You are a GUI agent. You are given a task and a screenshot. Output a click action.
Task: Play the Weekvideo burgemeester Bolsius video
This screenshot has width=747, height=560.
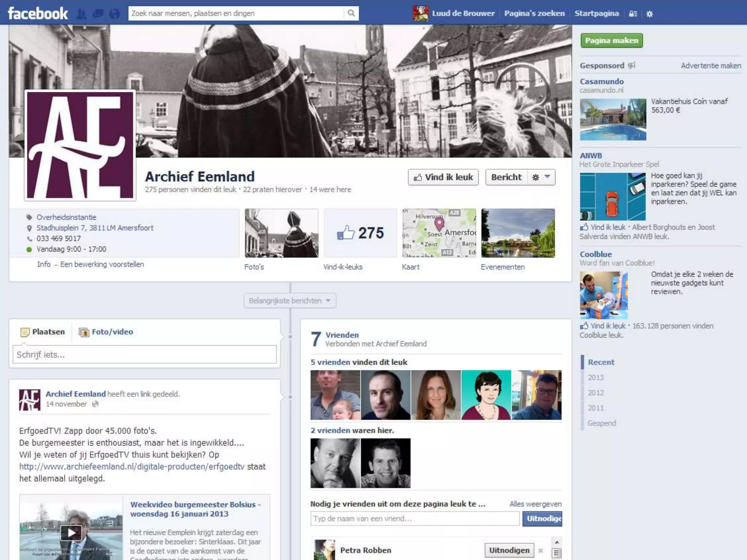coord(71,533)
